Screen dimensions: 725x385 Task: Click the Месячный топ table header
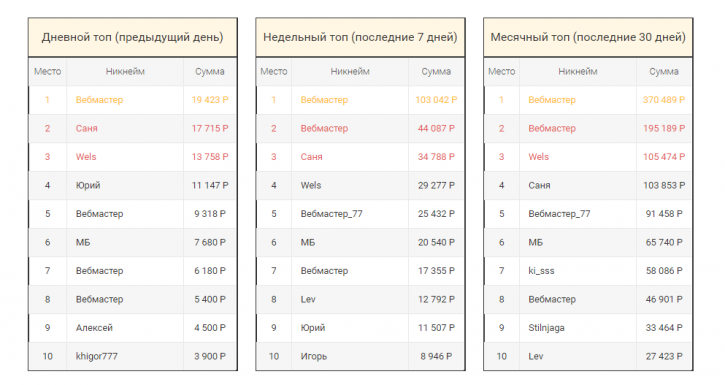pos(588,37)
